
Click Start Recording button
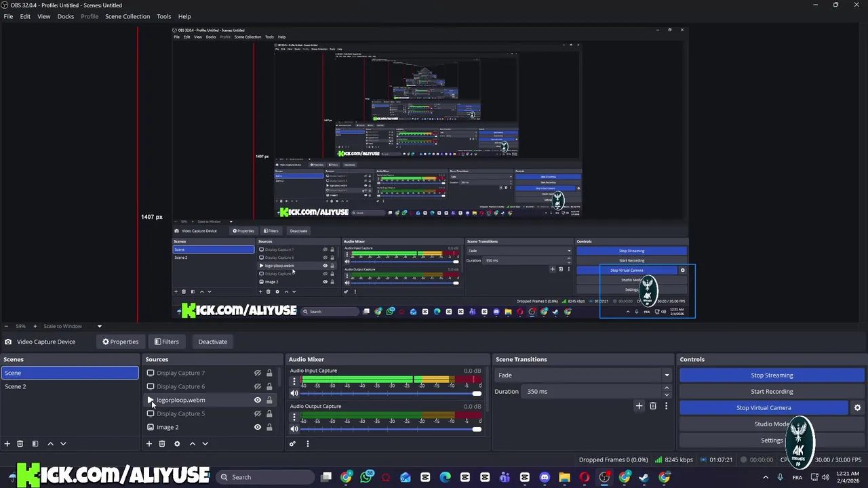click(x=772, y=391)
